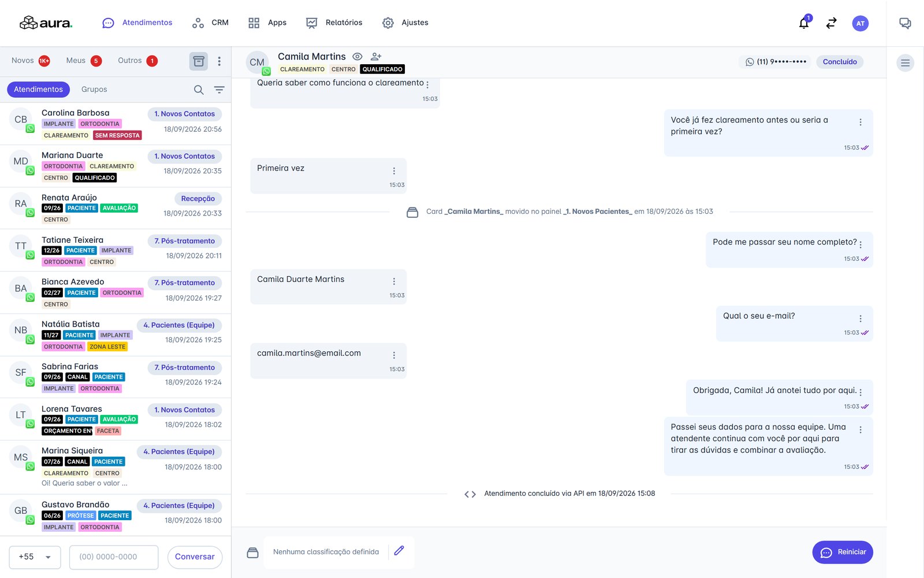
Task: Open options for the camila.martins@email.com message
Action: point(394,355)
